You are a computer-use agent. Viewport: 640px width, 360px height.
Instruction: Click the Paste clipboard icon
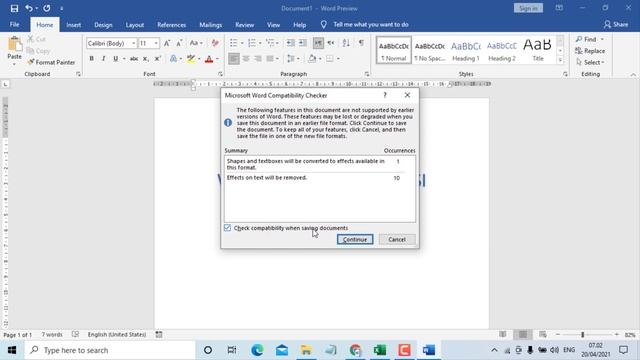15,44
